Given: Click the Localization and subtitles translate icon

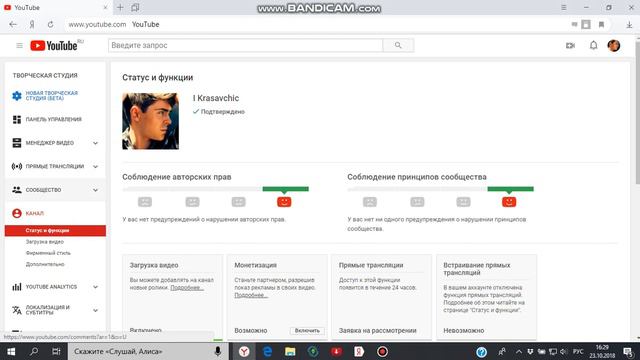Looking at the screenshot, I should pos(17,310).
